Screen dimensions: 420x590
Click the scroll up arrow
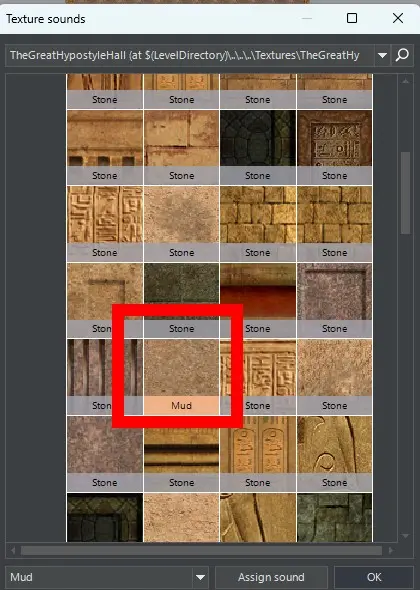coord(405,81)
